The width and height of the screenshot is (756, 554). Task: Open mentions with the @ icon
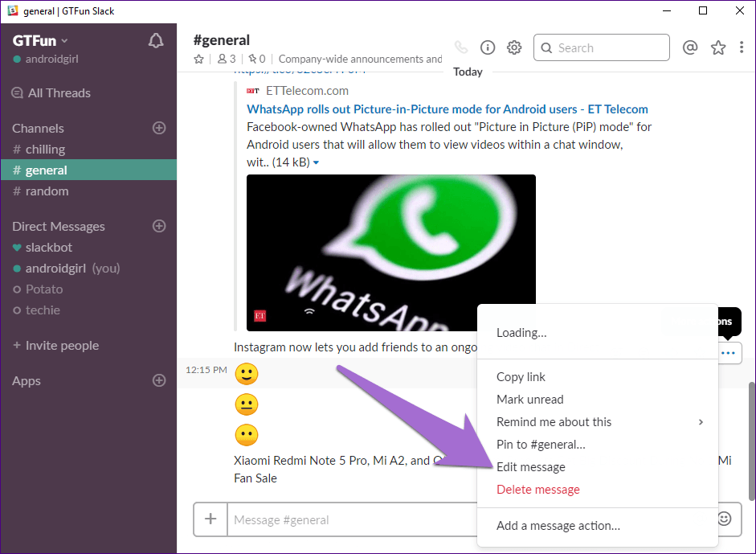690,47
